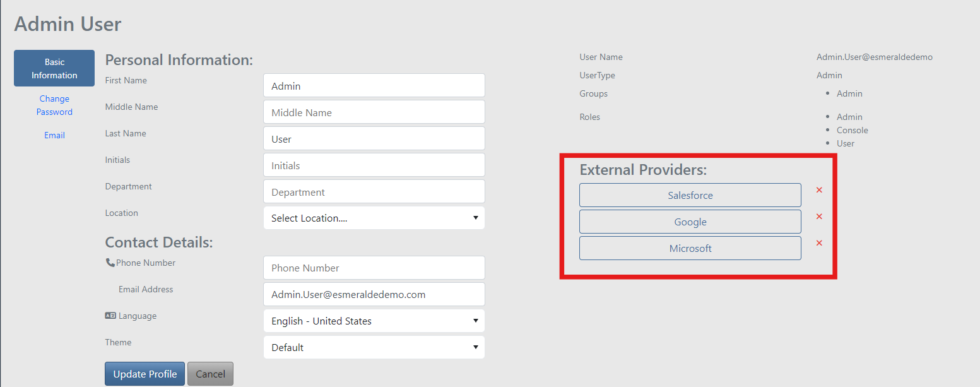
Task: Remove the Google external provider
Action: point(819,217)
